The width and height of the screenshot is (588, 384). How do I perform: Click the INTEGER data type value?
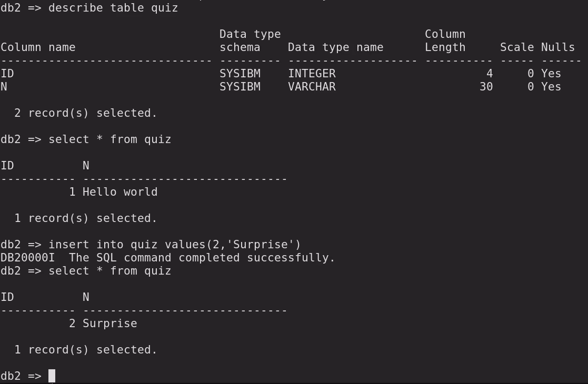(x=312, y=74)
